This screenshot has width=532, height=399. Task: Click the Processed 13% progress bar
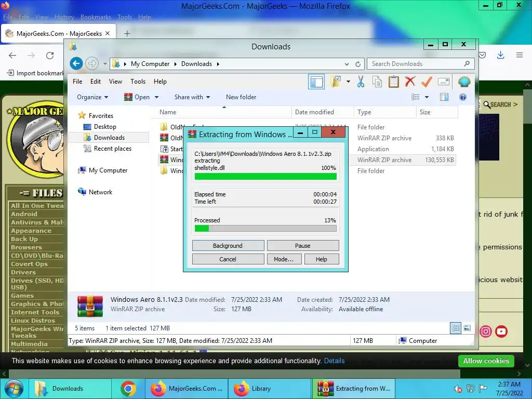265,229
